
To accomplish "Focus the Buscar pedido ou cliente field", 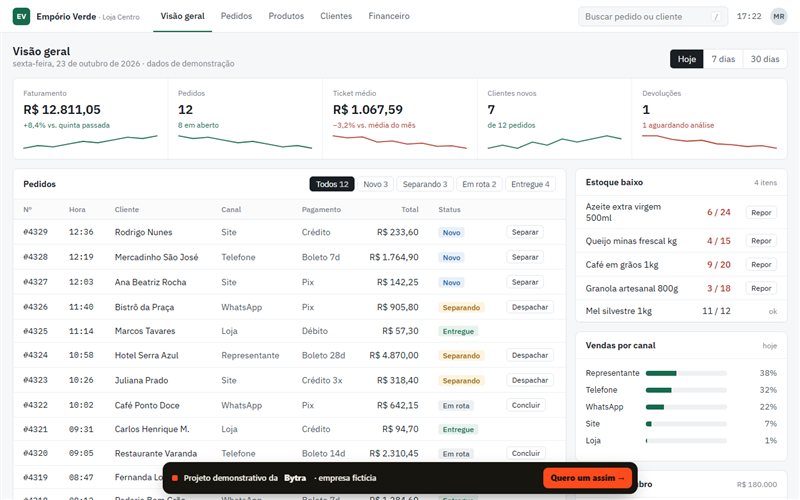I will pos(653,17).
